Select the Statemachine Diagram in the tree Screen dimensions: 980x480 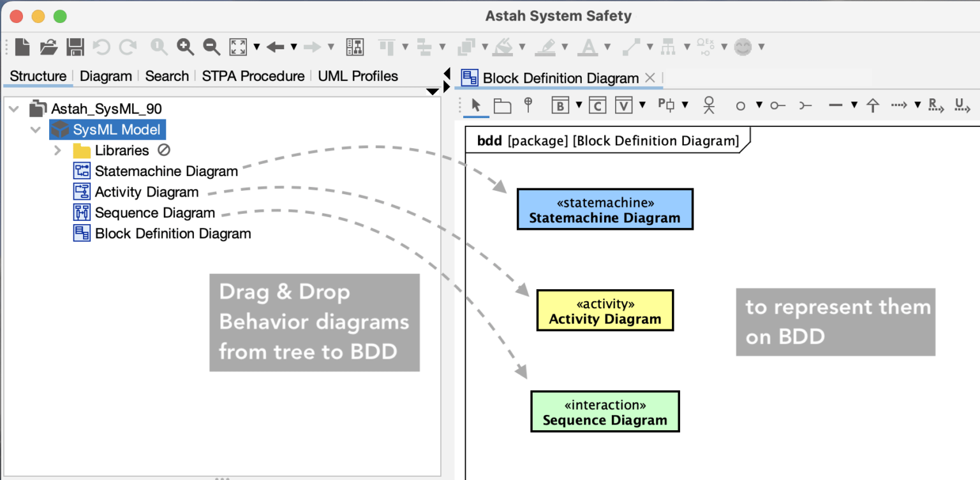pyautogui.click(x=166, y=170)
